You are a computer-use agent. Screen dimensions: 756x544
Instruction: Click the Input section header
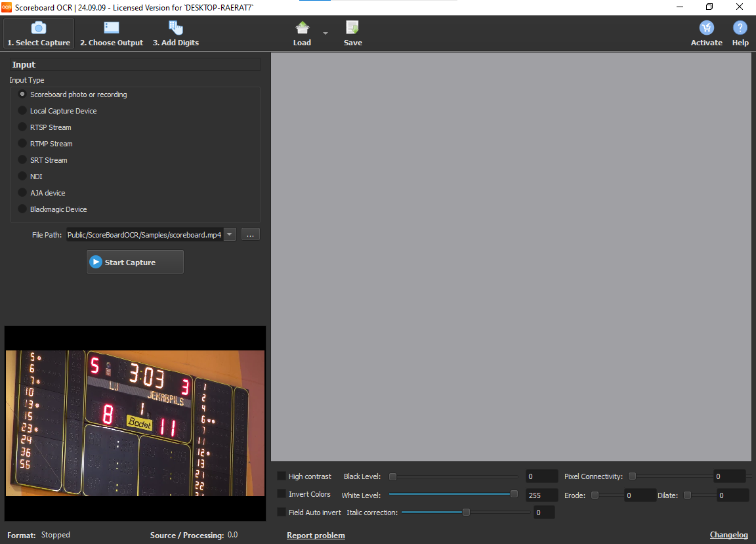135,64
